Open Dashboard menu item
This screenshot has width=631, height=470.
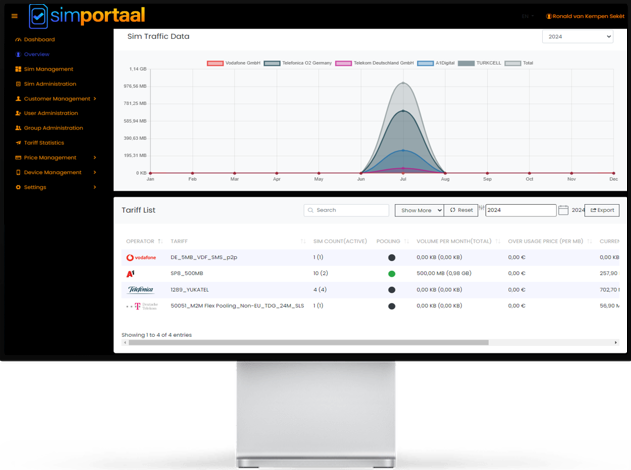tap(39, 39)
